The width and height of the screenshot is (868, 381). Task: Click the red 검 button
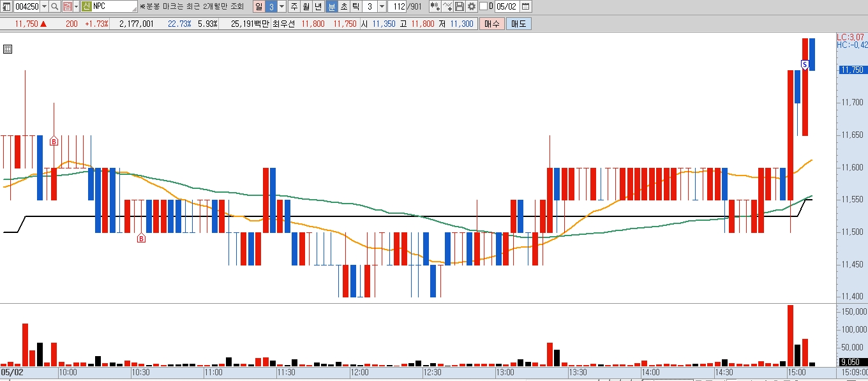pyautogui.click(x=67, y=6)
